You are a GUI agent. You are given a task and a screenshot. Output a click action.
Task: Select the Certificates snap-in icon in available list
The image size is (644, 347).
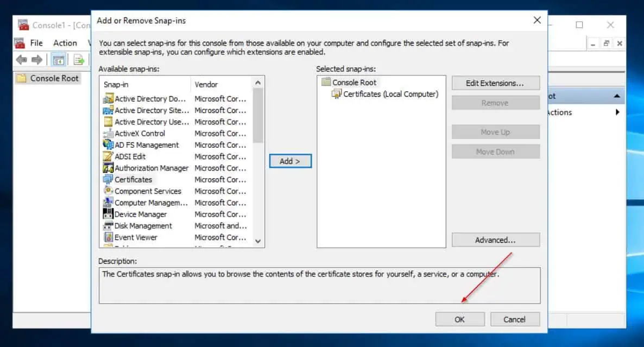(x=108, y=179)
